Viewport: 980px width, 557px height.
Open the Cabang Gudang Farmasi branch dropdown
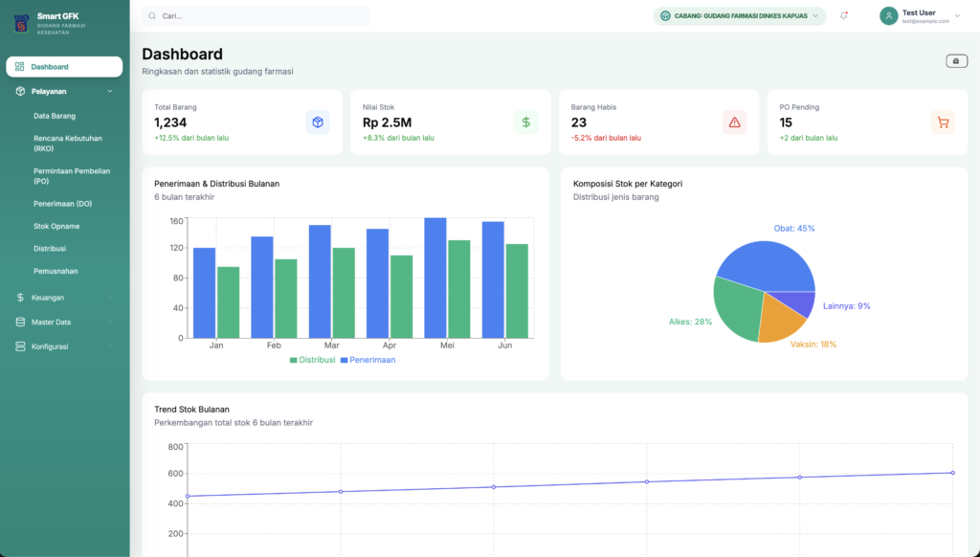tap(739, 16)
